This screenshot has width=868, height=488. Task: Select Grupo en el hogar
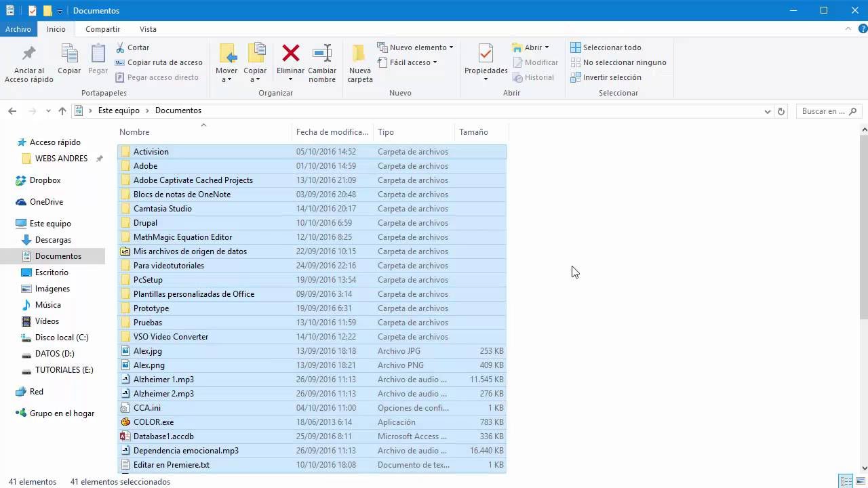point(62,413)
